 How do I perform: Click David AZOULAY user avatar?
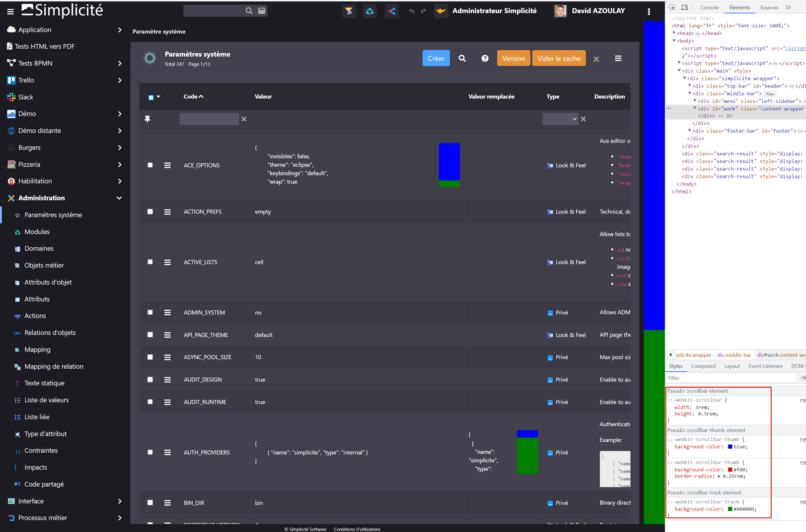(560, 11)
